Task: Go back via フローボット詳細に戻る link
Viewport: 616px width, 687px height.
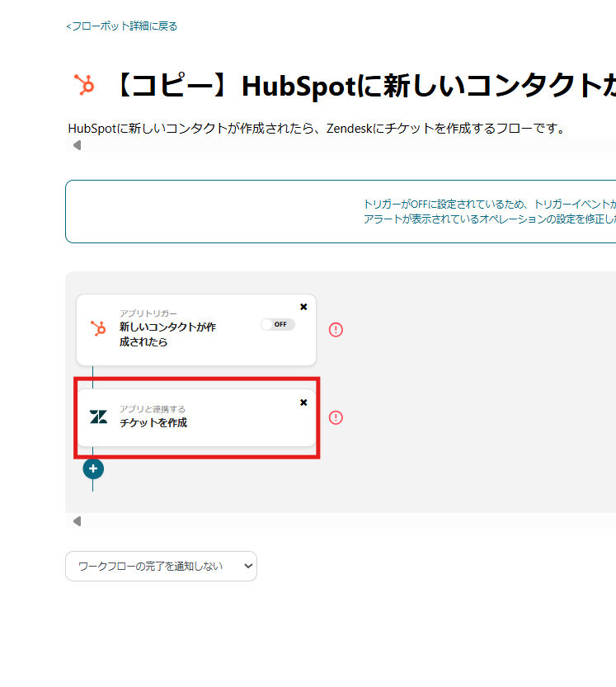Action: [122, 26]
